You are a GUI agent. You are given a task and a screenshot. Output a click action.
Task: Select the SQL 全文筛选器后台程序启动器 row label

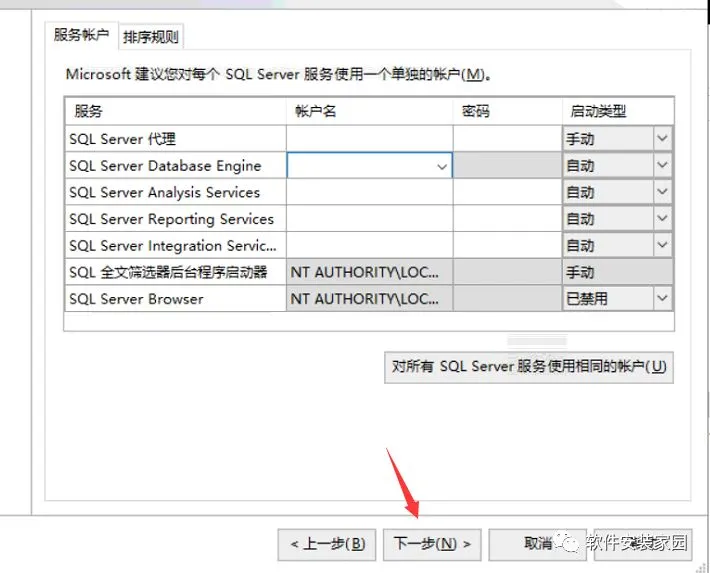click(x=168, y=272)
